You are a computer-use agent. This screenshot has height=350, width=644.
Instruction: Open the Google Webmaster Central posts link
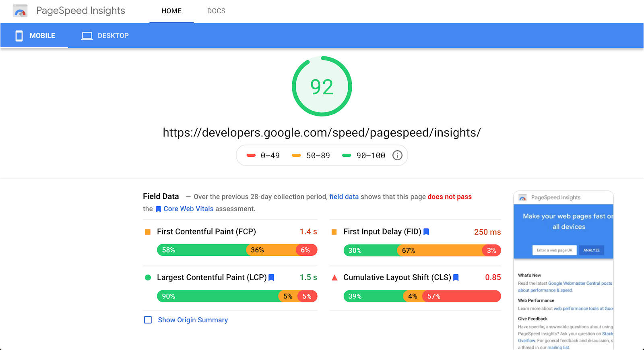pyautogui.click(x=580, y=284)
